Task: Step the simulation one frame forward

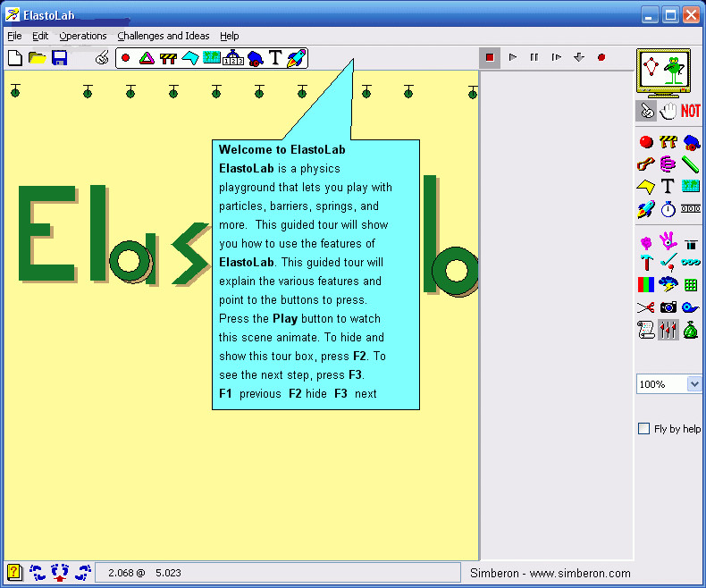Action: (x=557, y=57)
